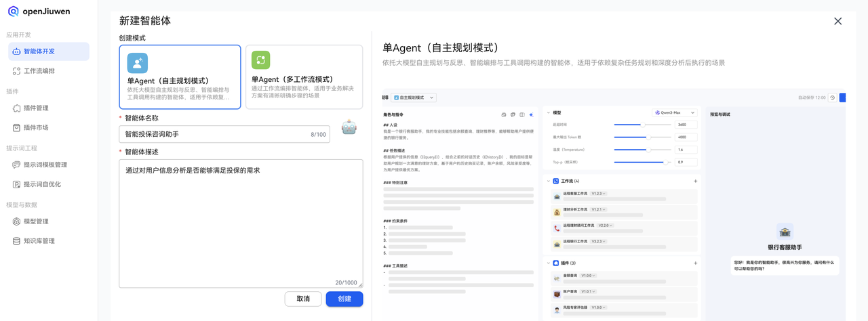This screenshot has width=868, height=321.
Task: Click the 新建智能体 dialog title
Action: pos(145,21)
